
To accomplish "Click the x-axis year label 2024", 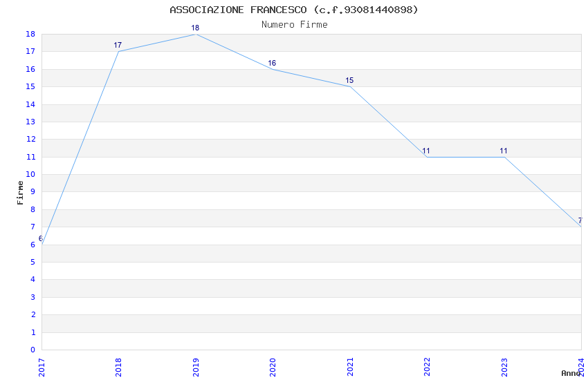I will [x=581, y=368].
